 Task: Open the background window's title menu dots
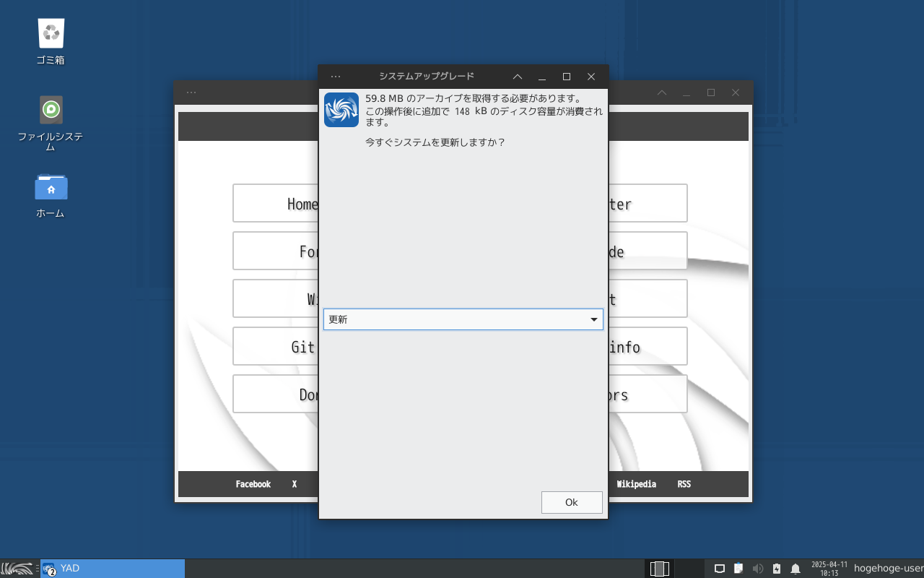click(x=191, y=92)
